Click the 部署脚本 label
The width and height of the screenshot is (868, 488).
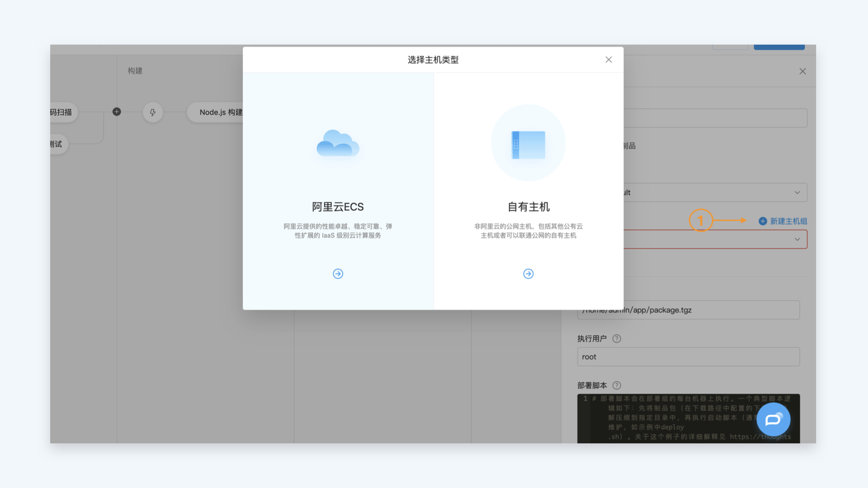click(592, 385)
